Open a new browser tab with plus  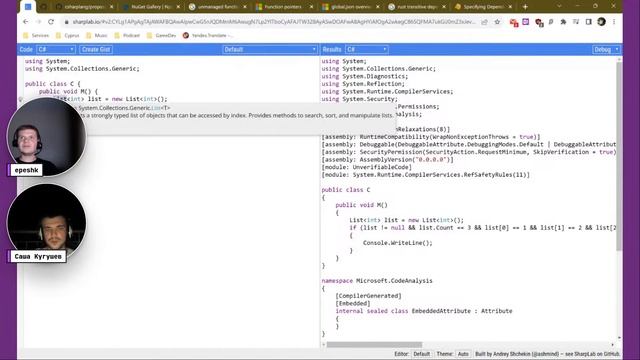(525, 7)
